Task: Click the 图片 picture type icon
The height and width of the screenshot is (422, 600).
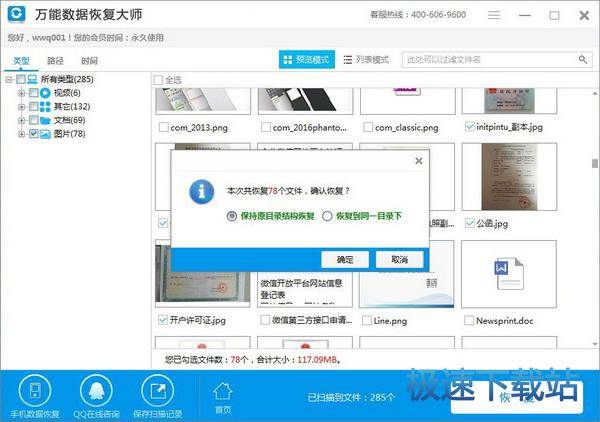Action: [45, 134]
